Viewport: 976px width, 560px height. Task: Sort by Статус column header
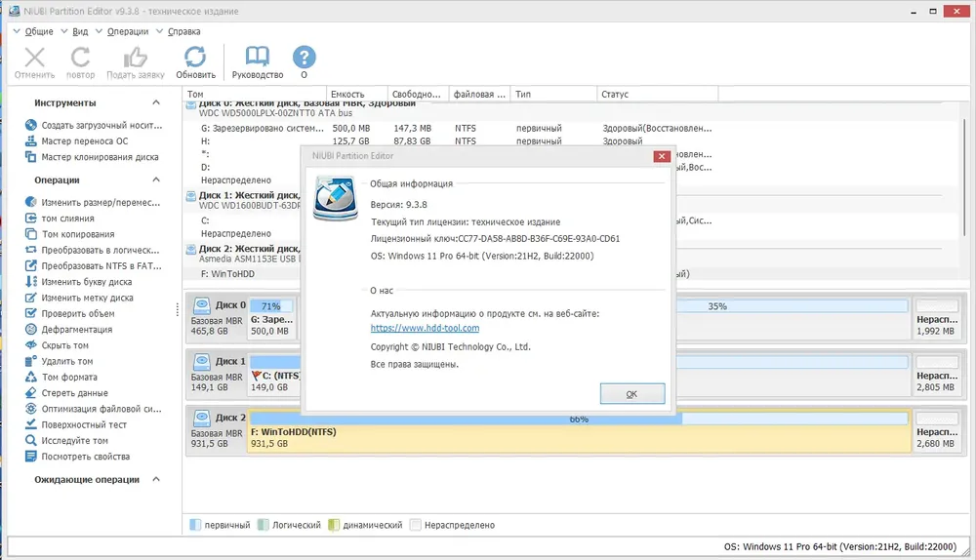coord(658,94)
